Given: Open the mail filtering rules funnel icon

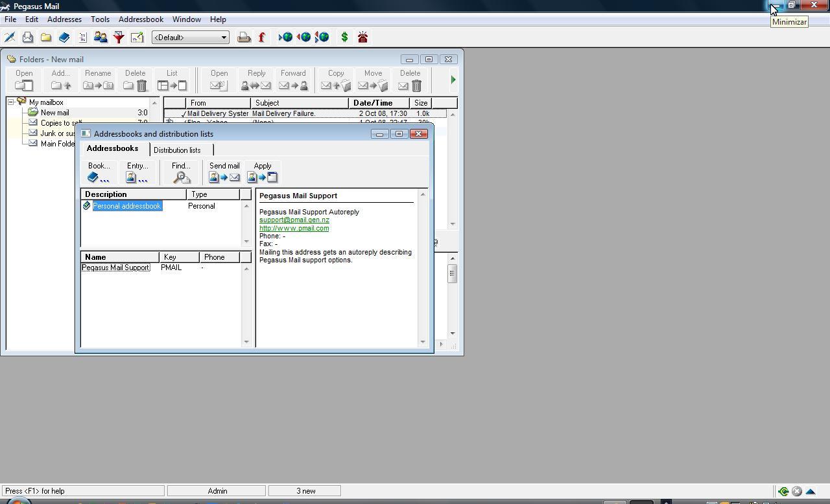Looking at the screenshot, I should point(119,37).
